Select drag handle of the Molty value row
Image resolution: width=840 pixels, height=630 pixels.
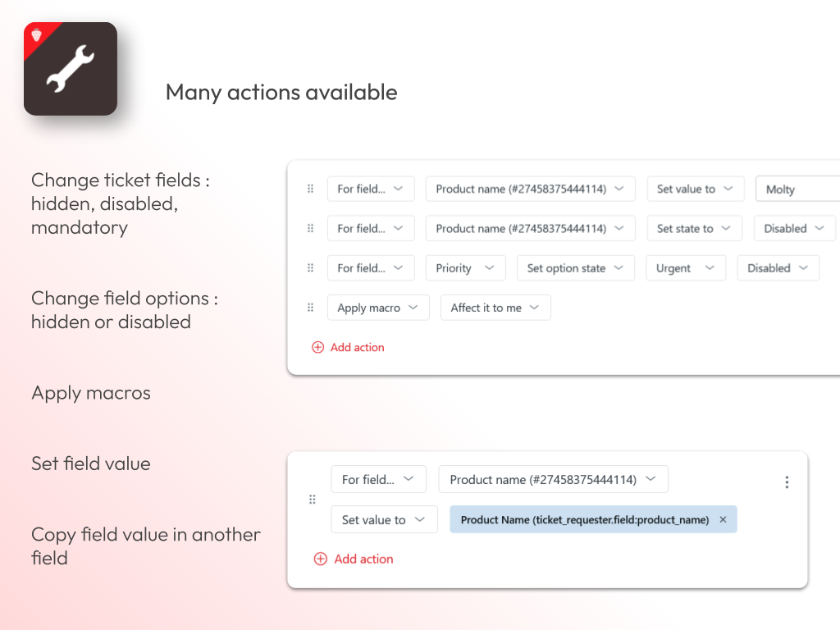(310, 189)
